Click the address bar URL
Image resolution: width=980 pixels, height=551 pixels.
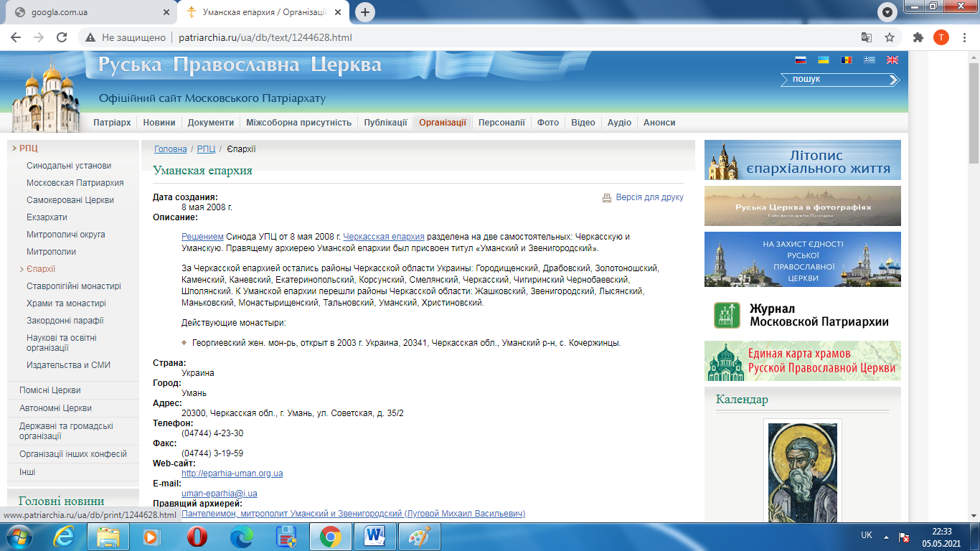click(x=265, y=37)
